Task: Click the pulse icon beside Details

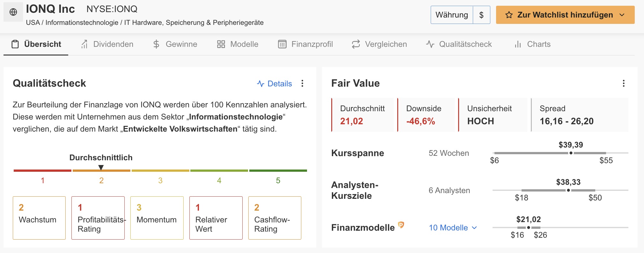Action: click(x=260, y=84)
